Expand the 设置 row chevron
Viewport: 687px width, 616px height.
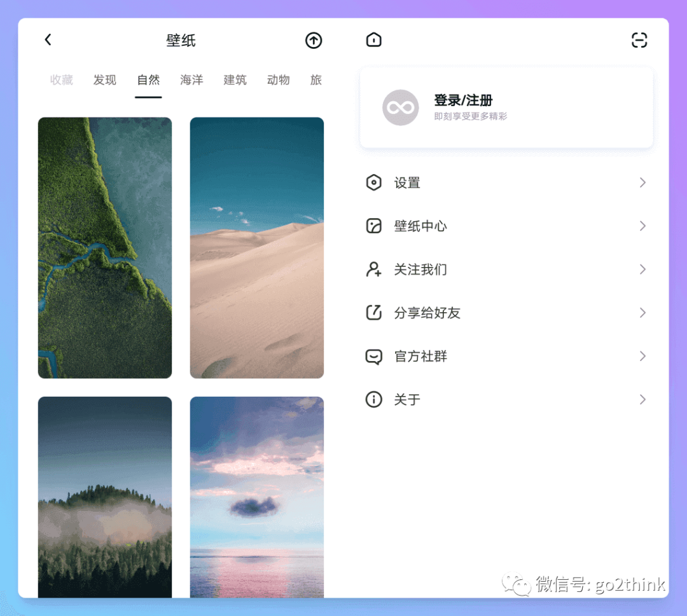[x=642, y=182]
